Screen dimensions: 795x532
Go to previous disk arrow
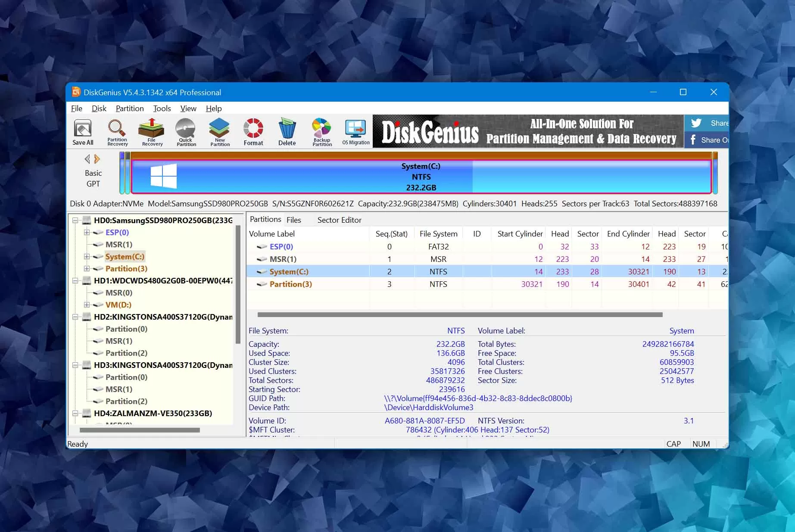tap(87, 159)
